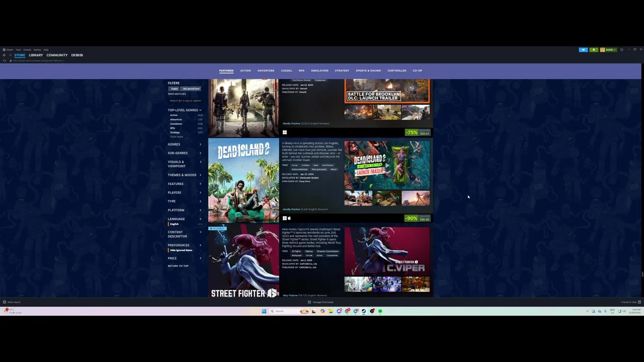Expand the TYPE filter section
The height and width of the screenshot is (362, 644).
pyautogui.click(x=185, y=201)
